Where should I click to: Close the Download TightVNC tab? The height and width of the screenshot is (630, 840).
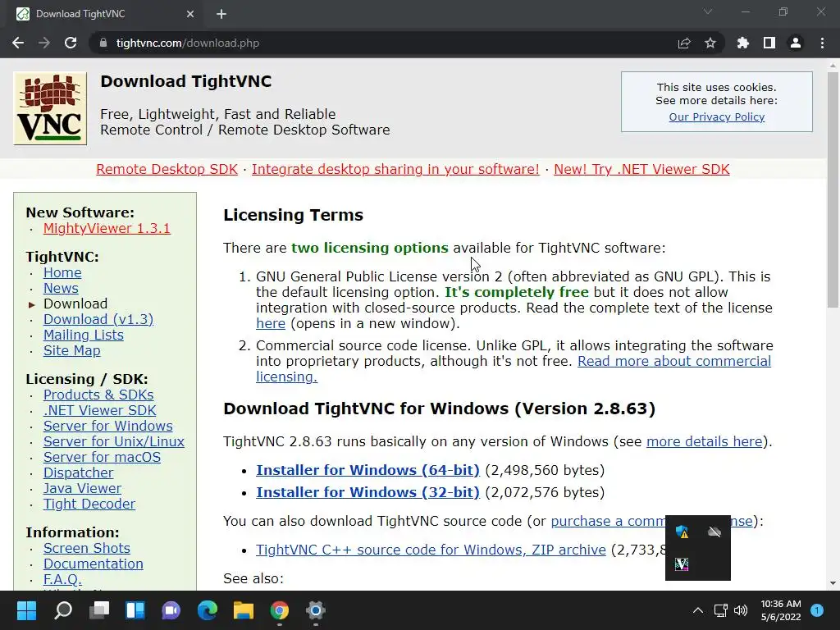pos(190,14)
